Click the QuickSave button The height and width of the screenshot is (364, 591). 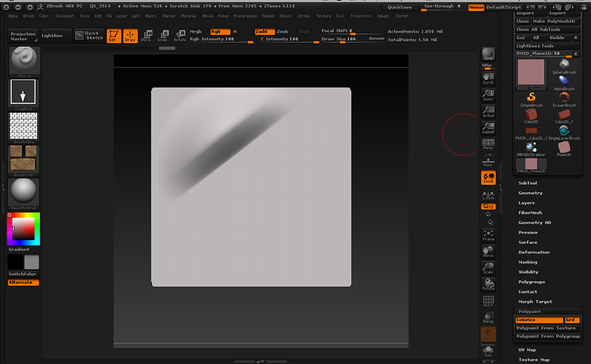pos(399,7)
